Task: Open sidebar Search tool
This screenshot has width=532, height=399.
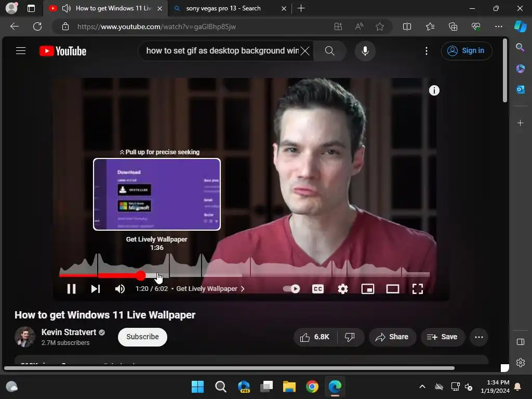Action: 520,47
